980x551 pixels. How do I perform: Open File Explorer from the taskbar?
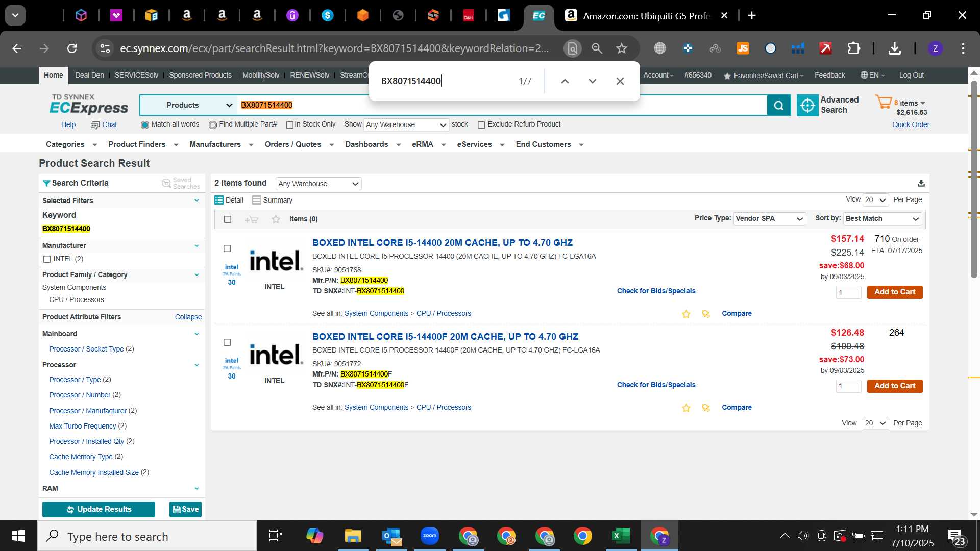coord(353,536)
